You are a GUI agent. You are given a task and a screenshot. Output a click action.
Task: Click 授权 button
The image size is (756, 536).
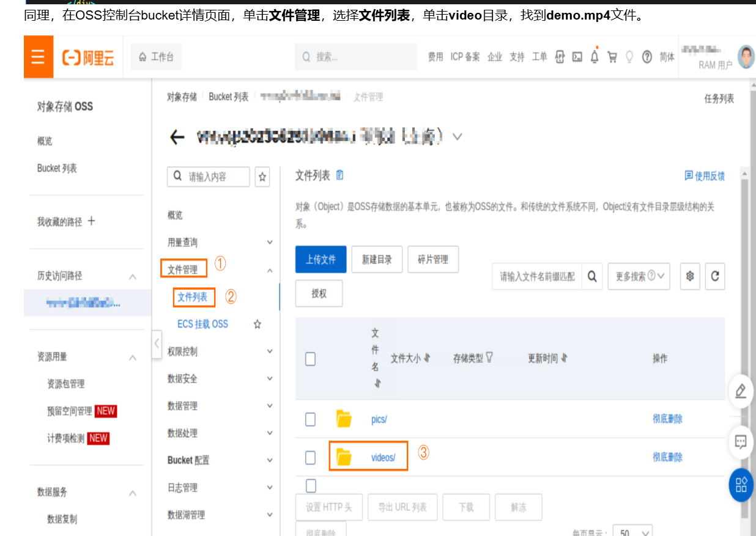point(319,293)
